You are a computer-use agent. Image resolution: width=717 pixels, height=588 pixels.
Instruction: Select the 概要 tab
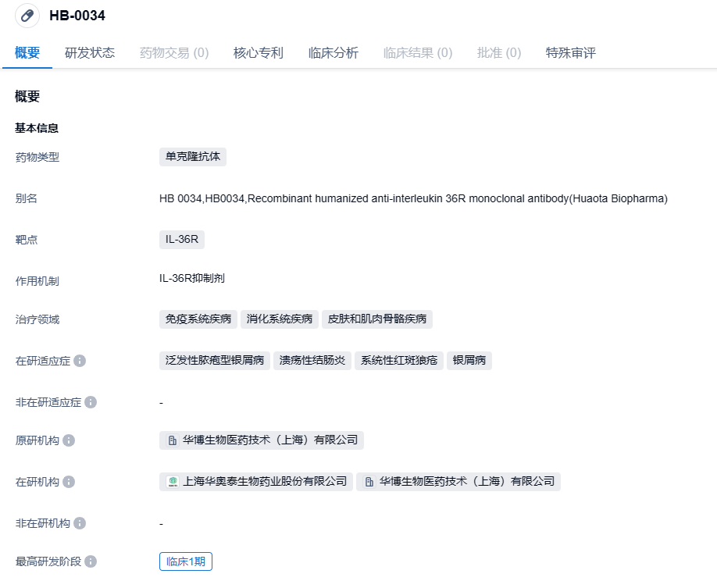point(27,53)
